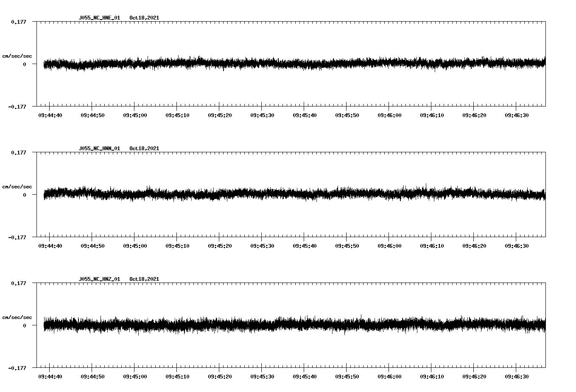
Task: Click the 09:45:20 time label under the HNZ plot
Action: click(x=220, y=376)
